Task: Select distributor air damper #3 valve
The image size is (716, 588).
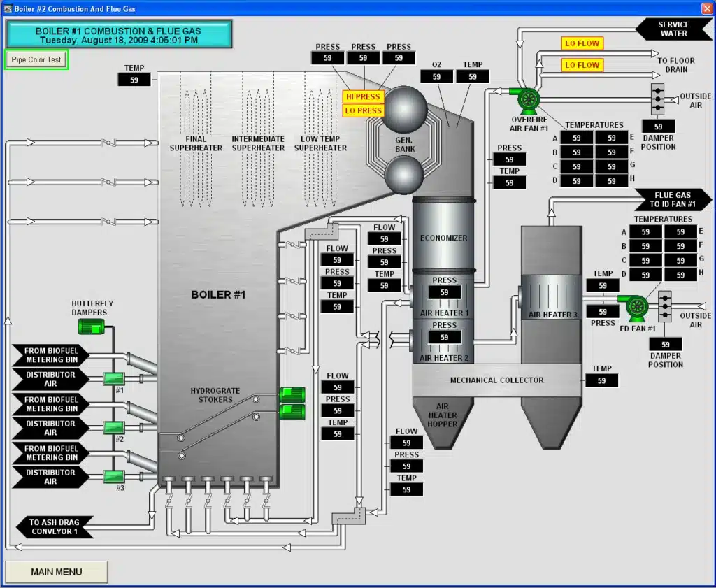Action: point(113,477)
